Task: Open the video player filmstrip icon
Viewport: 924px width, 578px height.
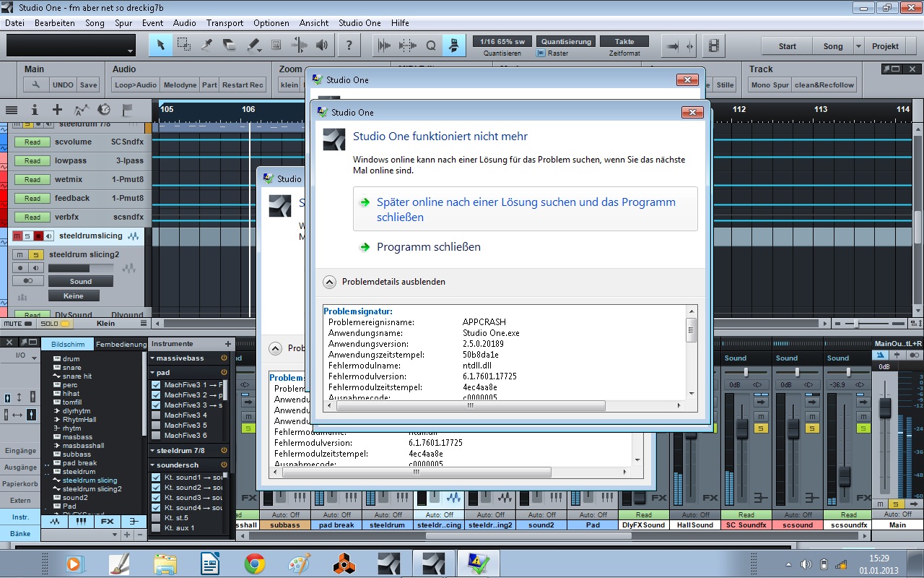Action: 714,46
